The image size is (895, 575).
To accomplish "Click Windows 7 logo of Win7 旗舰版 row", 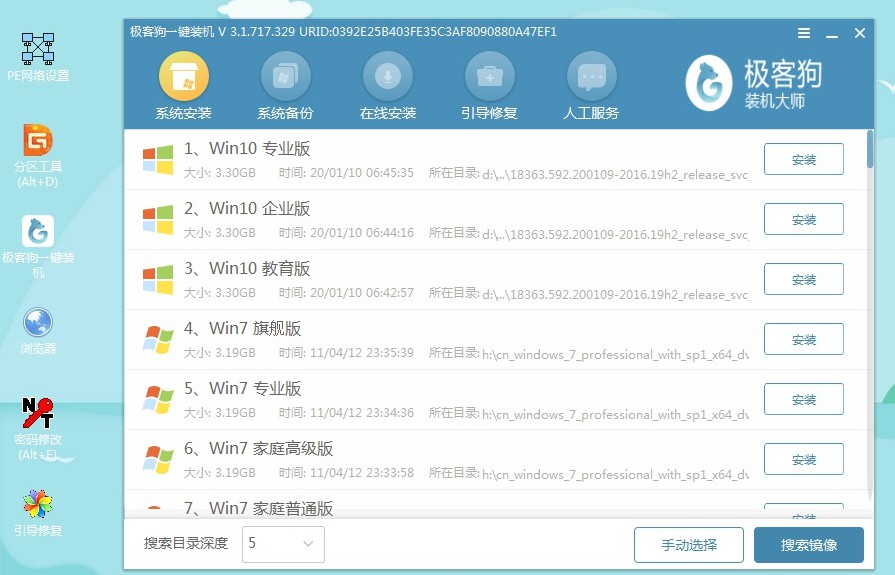I will [x=158, y=340].
